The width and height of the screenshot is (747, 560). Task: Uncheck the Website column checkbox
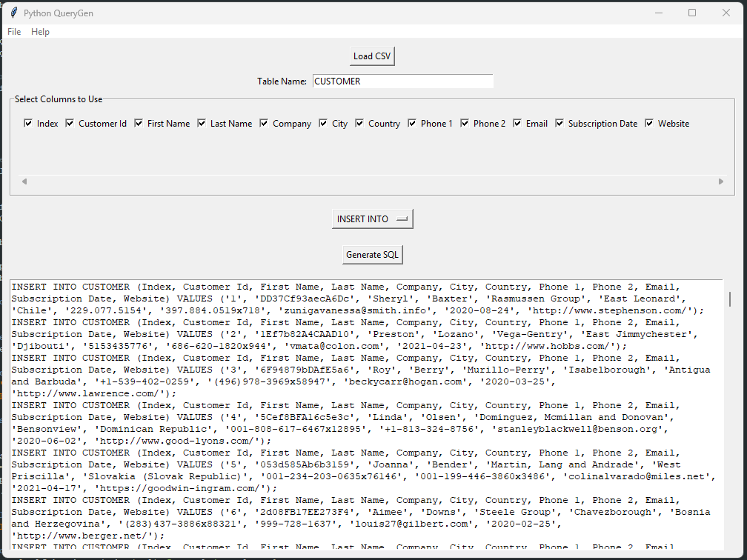tap(649, 123)
